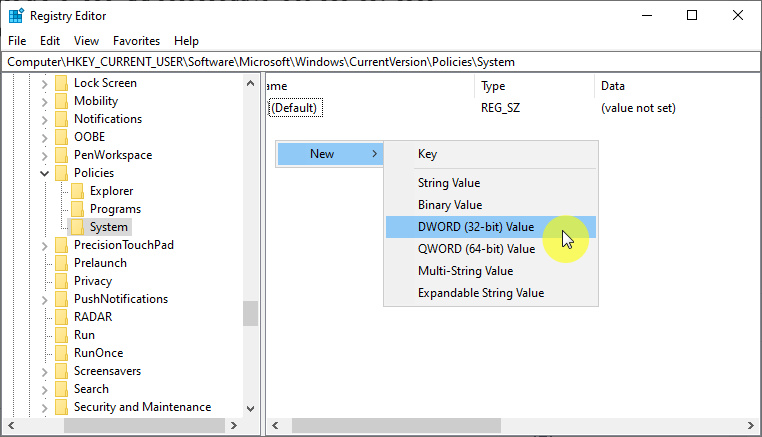Screen dimensions: 762x437
Task: Click the (Default) string value icon
Action: click(x=268, y=108)
